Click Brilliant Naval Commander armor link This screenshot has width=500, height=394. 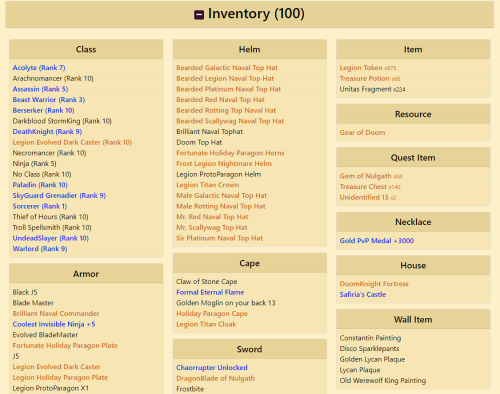pos(56,314)
